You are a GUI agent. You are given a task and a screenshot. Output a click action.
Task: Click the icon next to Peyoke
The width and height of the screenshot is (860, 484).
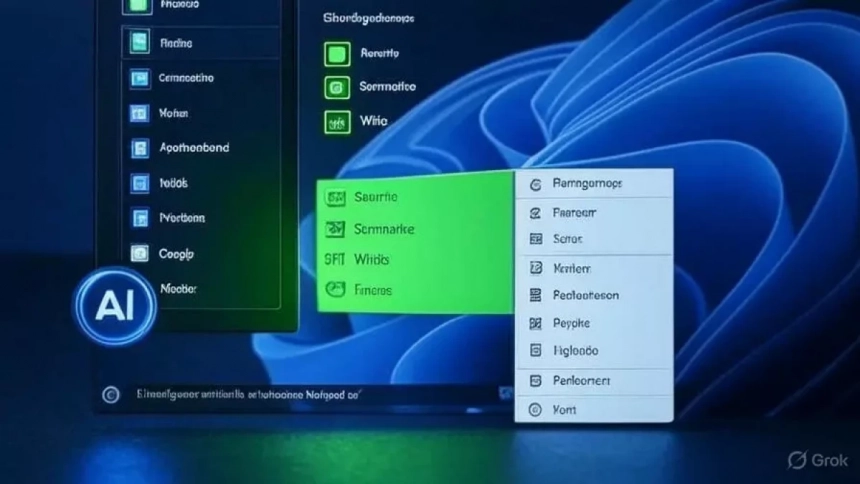point(535,324)
